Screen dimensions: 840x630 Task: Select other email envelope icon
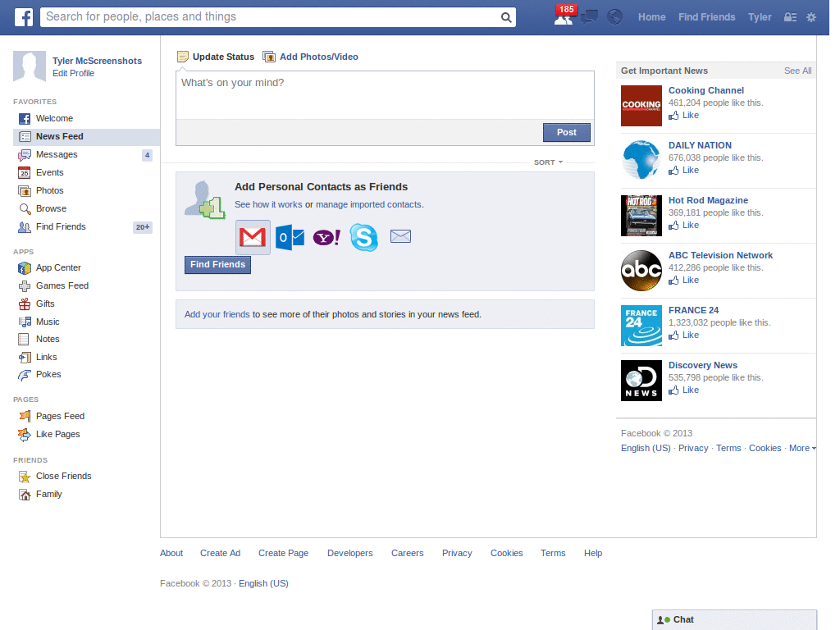pos(400,236)
